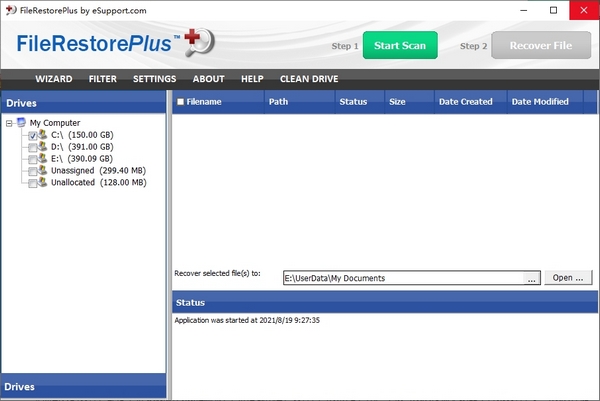Click the My Computer icon in tree

click(x=21, y=122)
